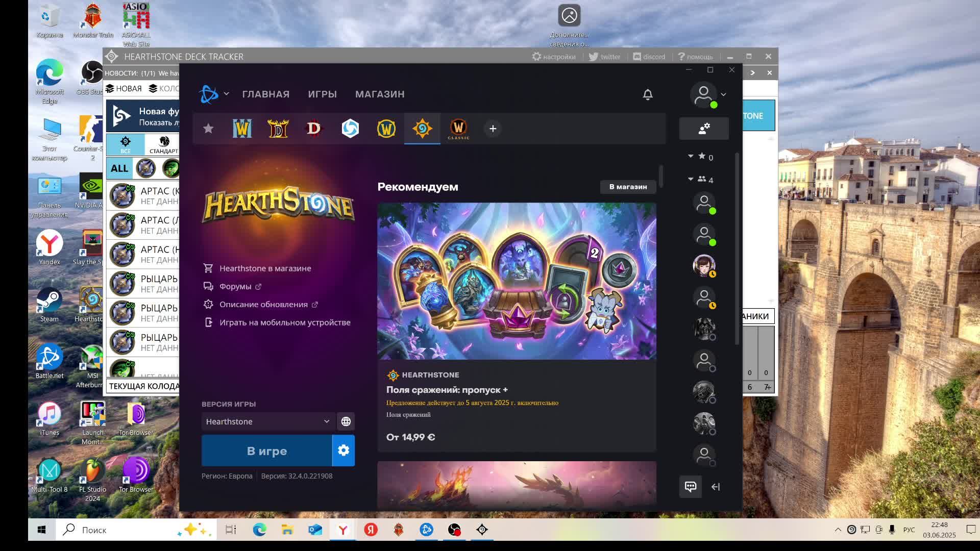Click Играть на мобильном устройстве link
This screenshot has height=551, width=980.
[x=285, y=322]
